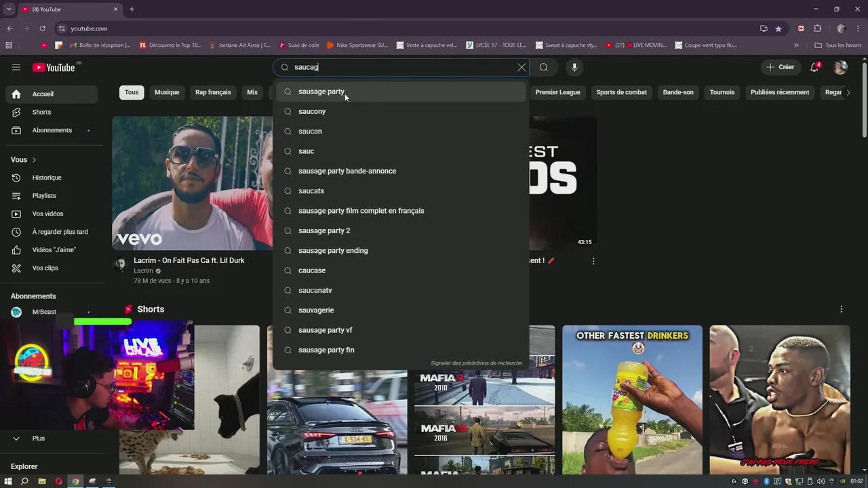Open the Suivi de colis bookmark
Viewport: 868px width, 488px height.
pyautogui.click(x=298, y=45)
